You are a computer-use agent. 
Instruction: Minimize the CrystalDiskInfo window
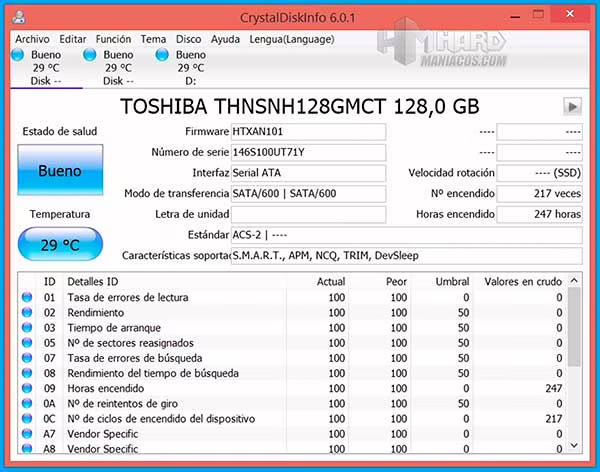pos(515,17)
